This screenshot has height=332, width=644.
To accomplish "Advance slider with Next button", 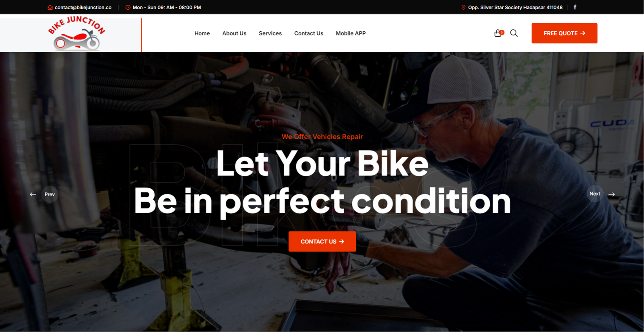I will point(595,194).
